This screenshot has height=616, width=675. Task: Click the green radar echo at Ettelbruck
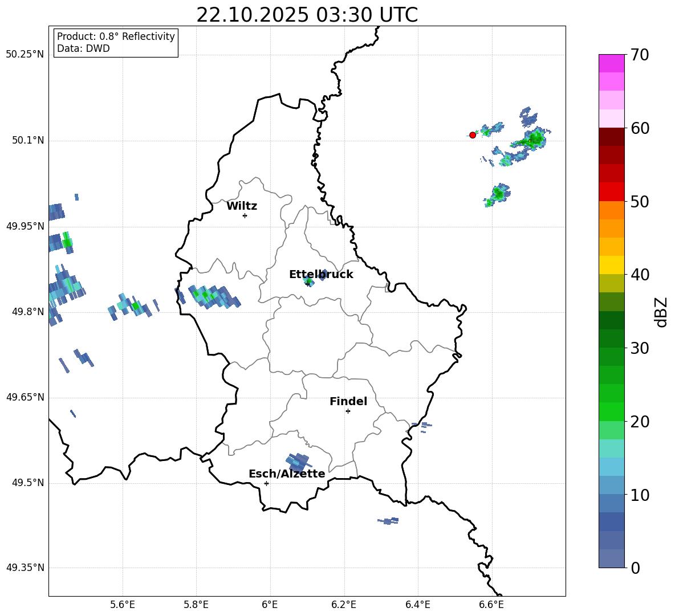coord(308,282)
